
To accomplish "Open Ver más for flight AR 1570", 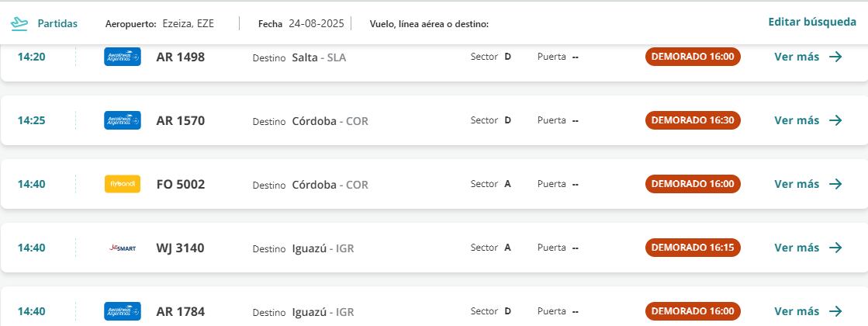I will click(x=797, y=120).
